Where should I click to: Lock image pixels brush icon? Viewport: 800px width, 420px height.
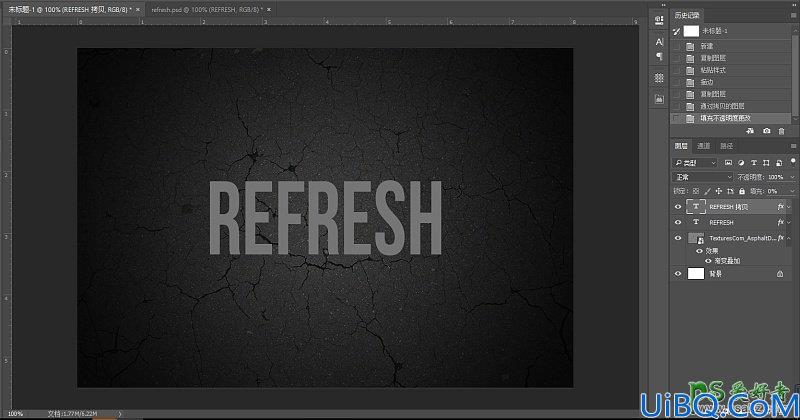click(x=707, y=191)
